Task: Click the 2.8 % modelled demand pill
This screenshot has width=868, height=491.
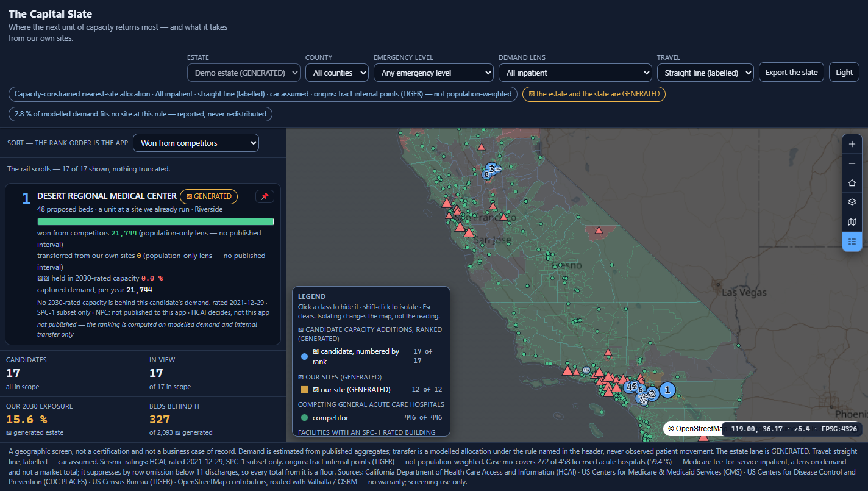Action: [140, 114]
